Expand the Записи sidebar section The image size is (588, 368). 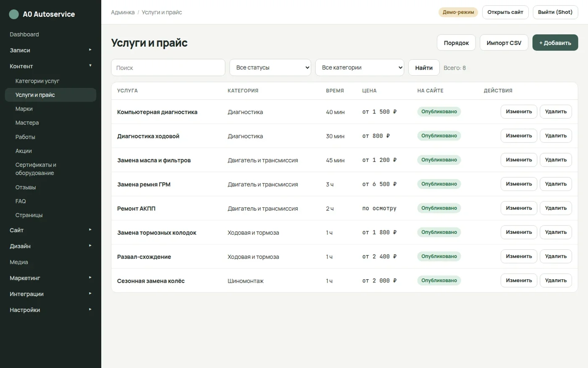point(50,50)
